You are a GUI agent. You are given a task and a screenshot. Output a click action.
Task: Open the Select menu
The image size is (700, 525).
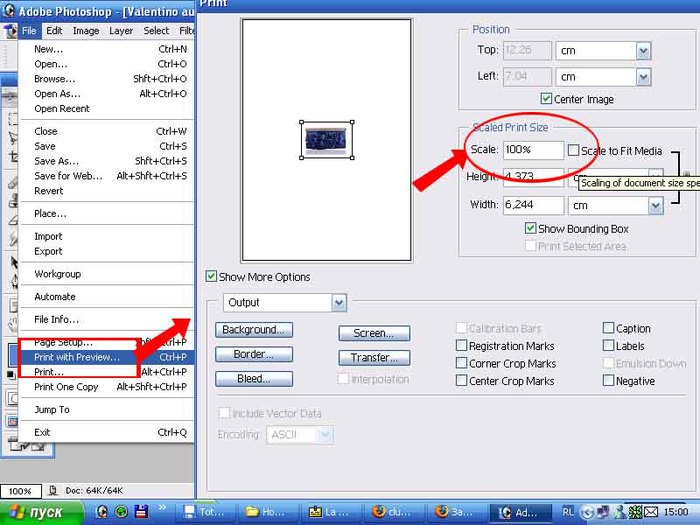coord(156,31)
